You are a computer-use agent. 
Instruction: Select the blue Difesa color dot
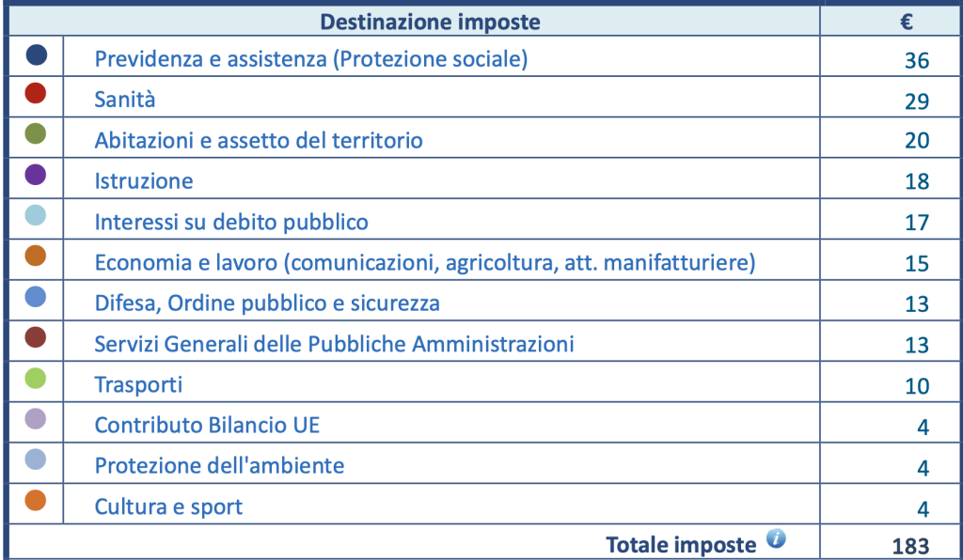[35, 297]
